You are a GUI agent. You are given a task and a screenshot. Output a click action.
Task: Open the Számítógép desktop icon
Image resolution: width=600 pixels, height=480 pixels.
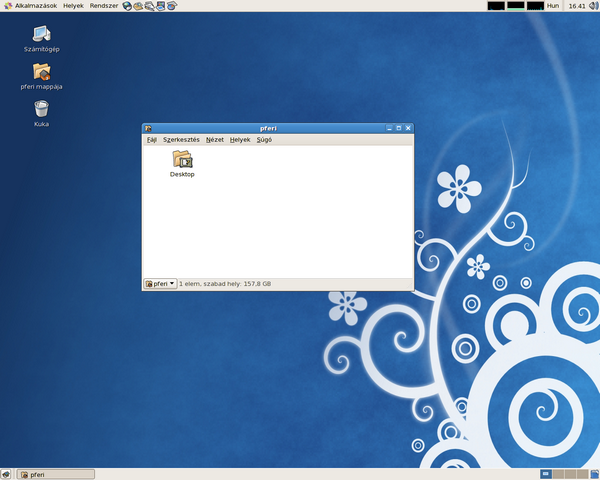tap(41, 34)
